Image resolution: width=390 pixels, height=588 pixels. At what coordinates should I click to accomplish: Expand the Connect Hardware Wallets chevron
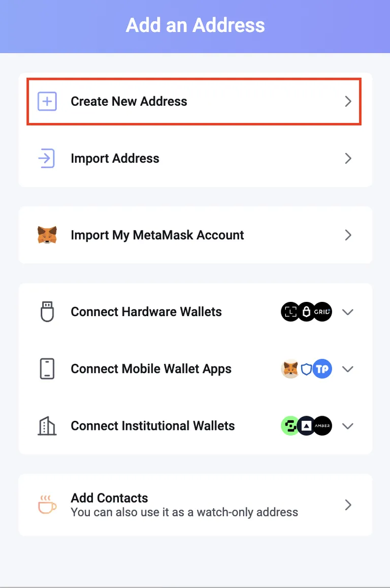click(348, 312)
